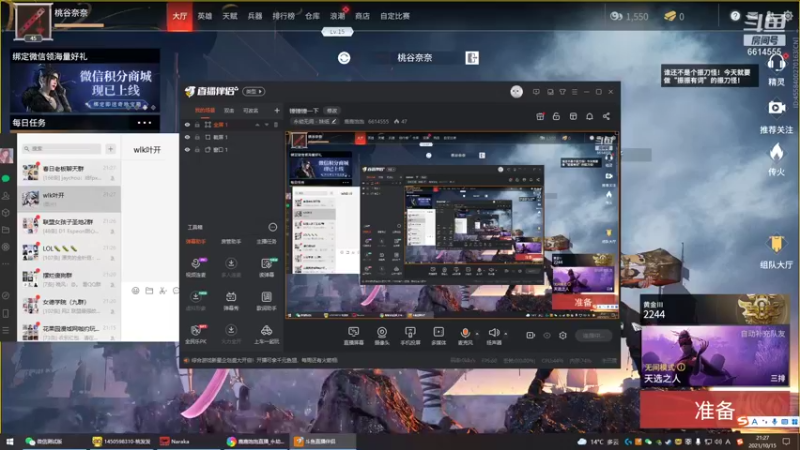Open streaming app hamburger menu
Screen dimensions: 800x450
[574, 92]
